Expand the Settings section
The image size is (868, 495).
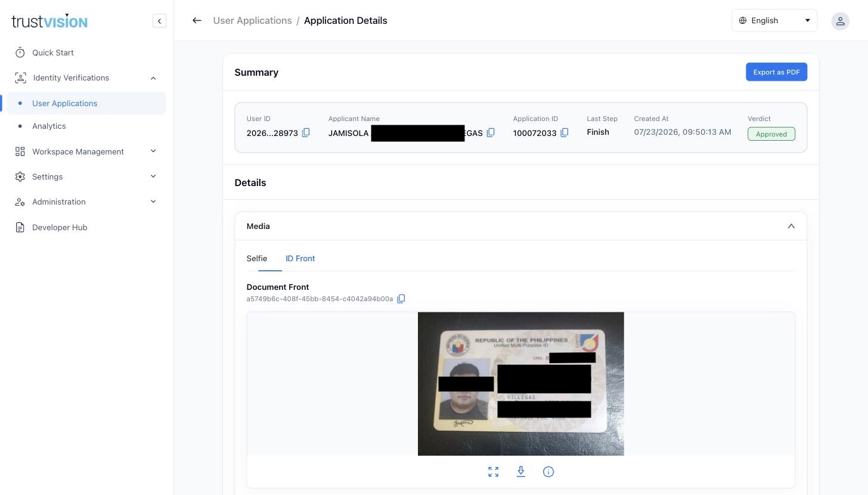(x=153, y=177)
